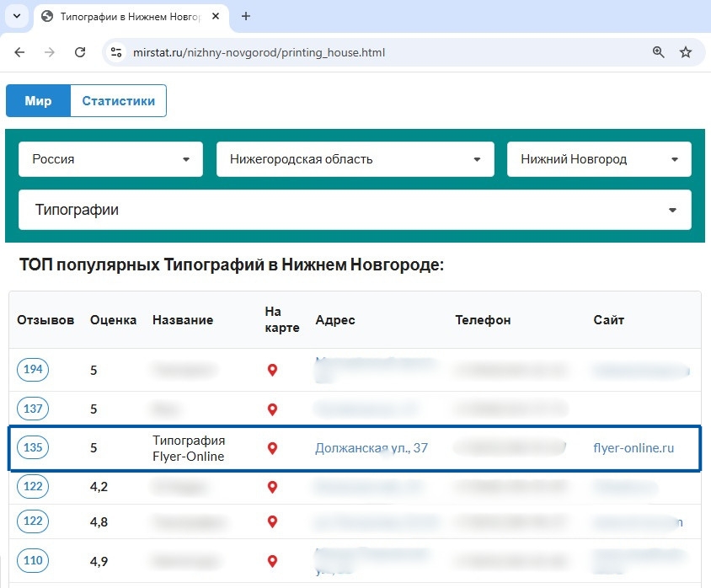Open the zoom magnifier in address bar
This screenshot has height=588, width=711.
659,52
